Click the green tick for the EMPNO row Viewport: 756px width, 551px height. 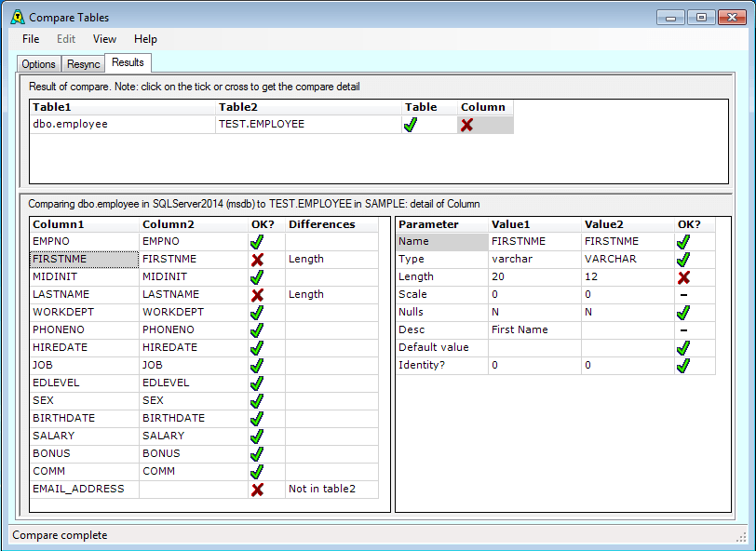tap(257, 241)
